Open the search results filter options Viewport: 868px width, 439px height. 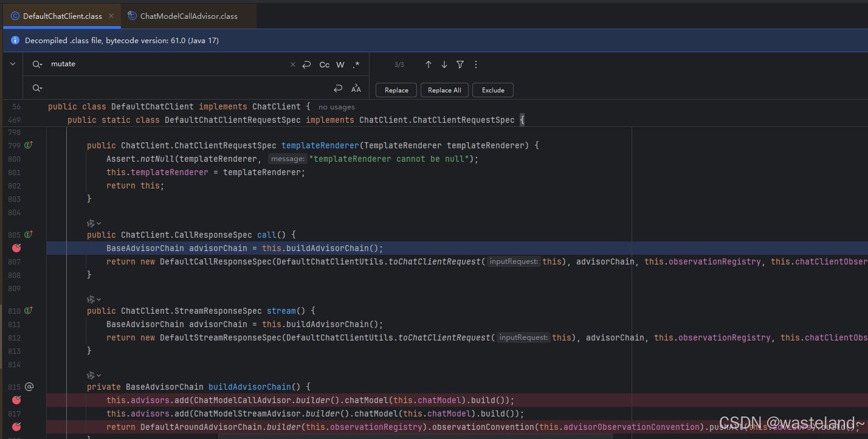(460, 64)
